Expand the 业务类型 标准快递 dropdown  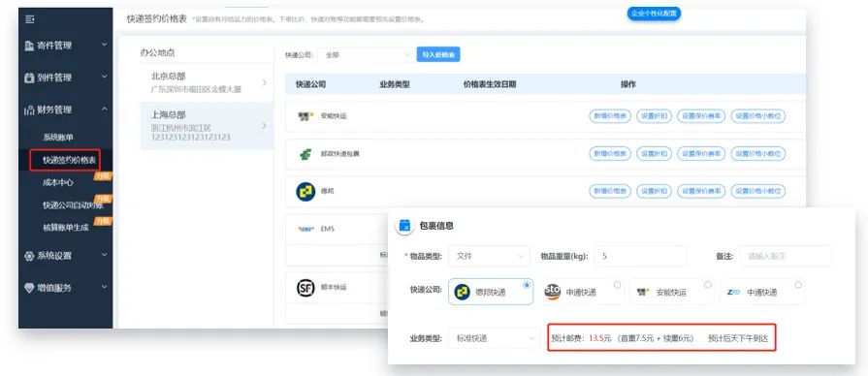tap(495, 338)
